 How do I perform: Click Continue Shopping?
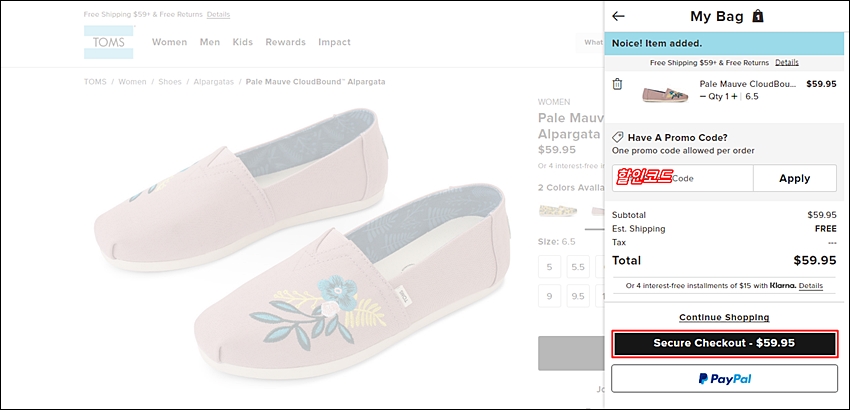click(724, 317)
